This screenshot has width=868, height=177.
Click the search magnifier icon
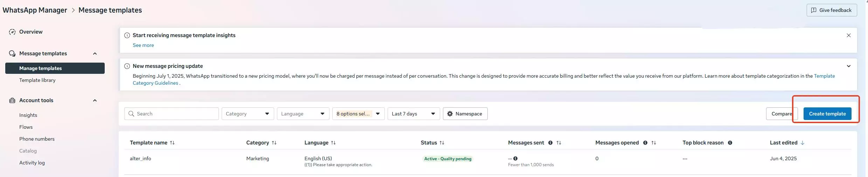tap(131, 114)
